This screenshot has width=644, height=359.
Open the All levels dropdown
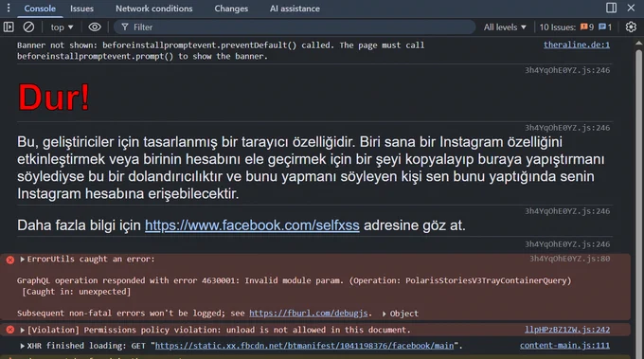[505, 27]
